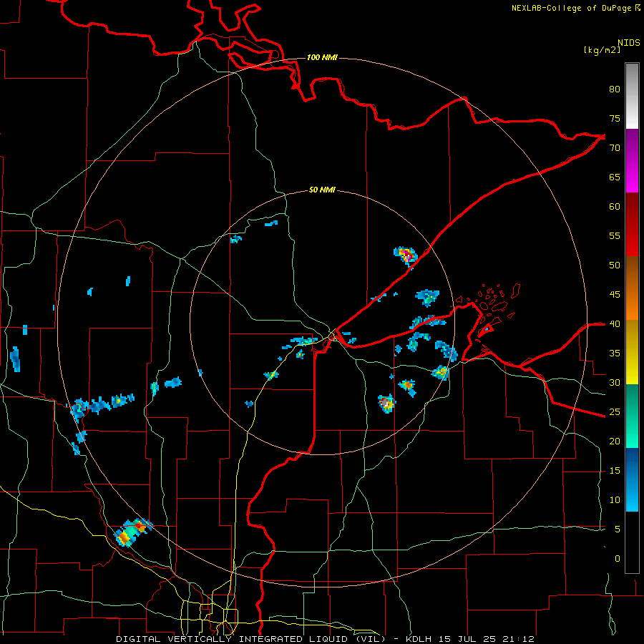Click the 75 value on the scale

(615, 118)
